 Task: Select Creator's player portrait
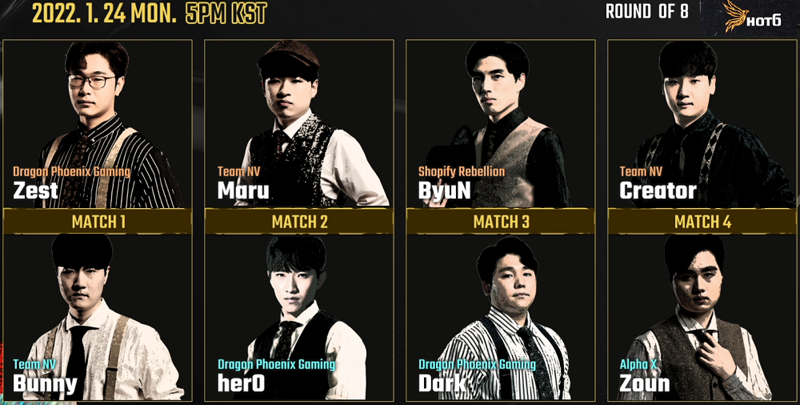click(x=702, y=124)
